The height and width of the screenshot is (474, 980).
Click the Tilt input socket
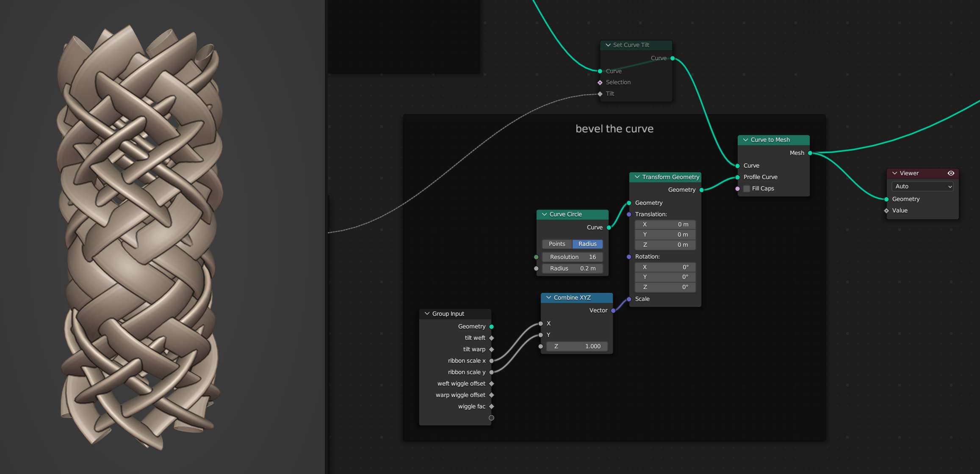pos(600,94)
